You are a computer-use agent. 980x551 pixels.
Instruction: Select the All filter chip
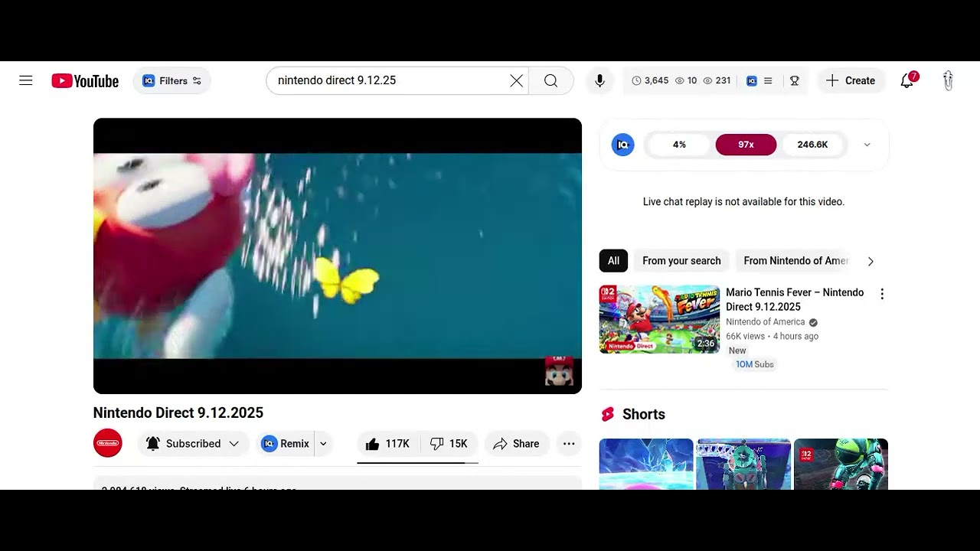613,261
